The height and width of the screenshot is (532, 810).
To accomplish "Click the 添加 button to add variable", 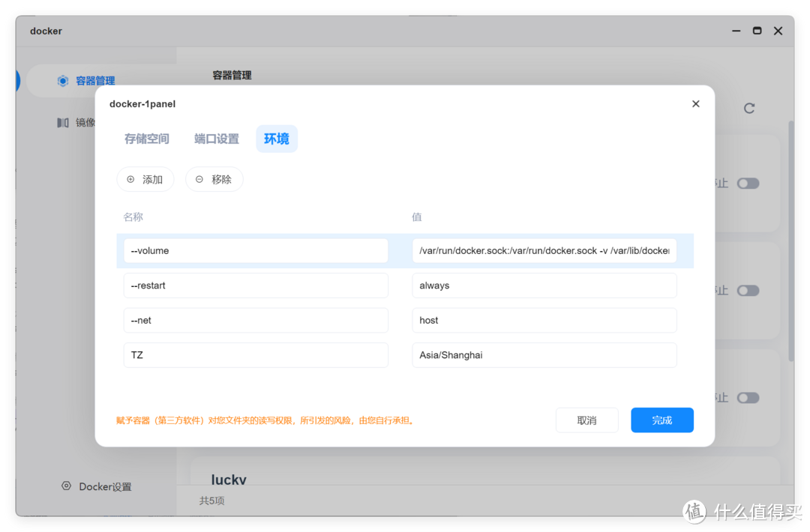I will coord(145,180).
